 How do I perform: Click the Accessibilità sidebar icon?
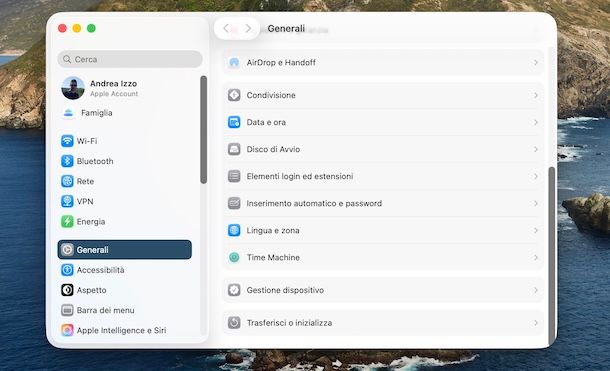(x=67, y=270)
